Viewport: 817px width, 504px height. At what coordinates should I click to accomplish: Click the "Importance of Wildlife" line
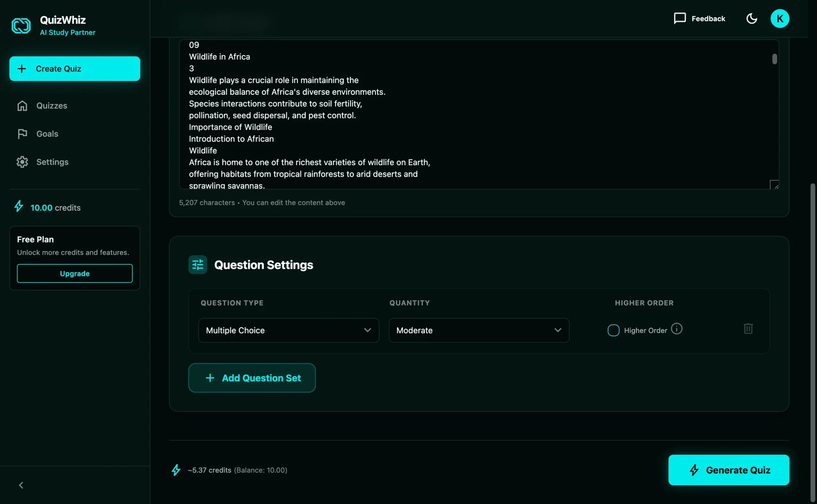pos(230,127)
